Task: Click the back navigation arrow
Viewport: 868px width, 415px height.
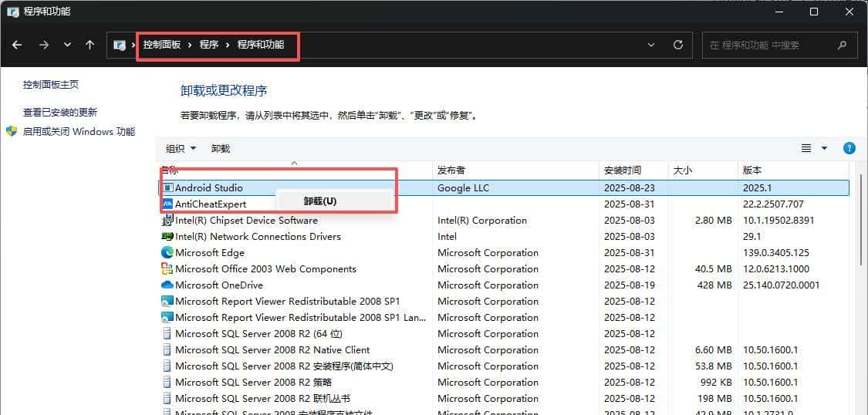Action: (17, 46)
